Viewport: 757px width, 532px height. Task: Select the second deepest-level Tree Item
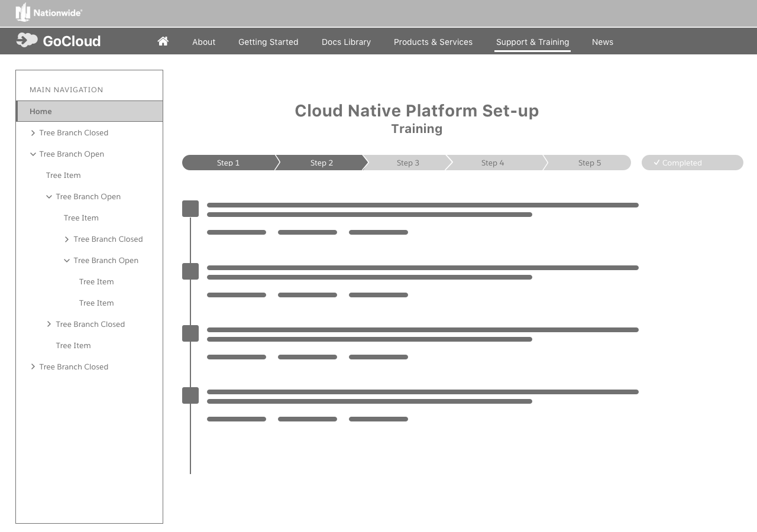[96, 303]
